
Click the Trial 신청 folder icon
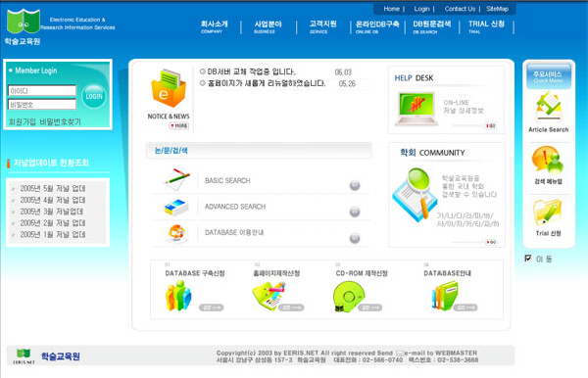[x=547, y=213]
